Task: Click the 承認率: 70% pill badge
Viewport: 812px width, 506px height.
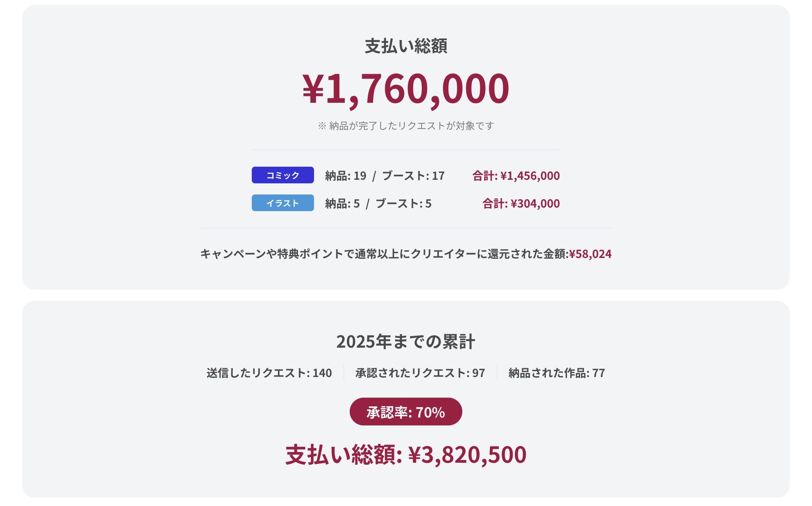Action: point(406,412)
